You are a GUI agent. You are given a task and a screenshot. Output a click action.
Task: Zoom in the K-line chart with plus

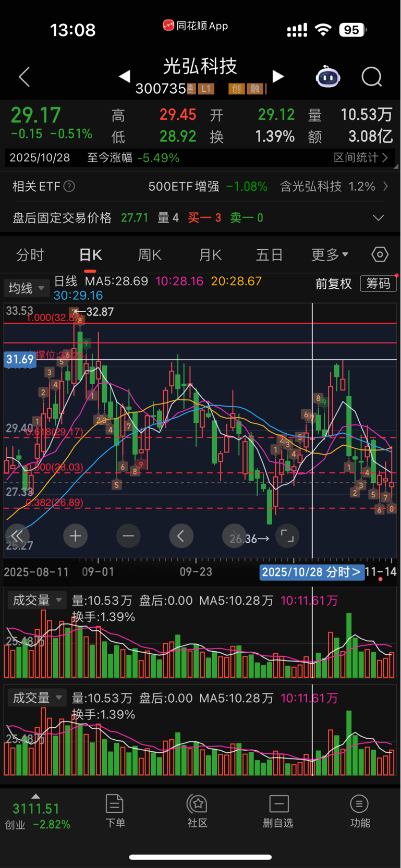point(75,536)
